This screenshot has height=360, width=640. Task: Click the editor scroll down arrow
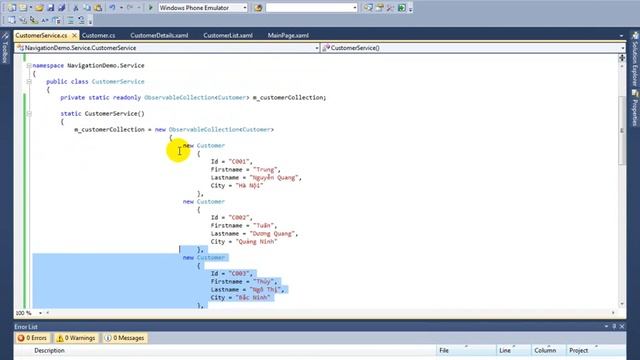click(622, 304)
